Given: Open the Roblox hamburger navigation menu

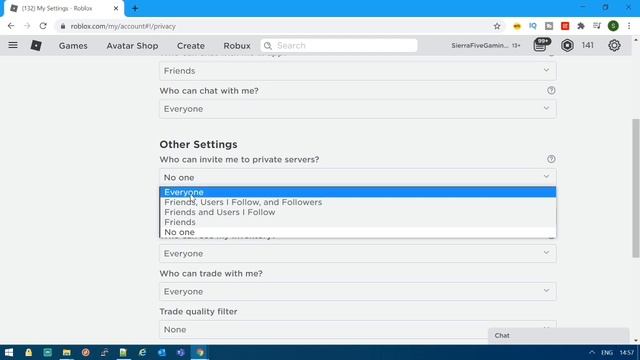Looking at the screenshot, I should coord(13,45).
